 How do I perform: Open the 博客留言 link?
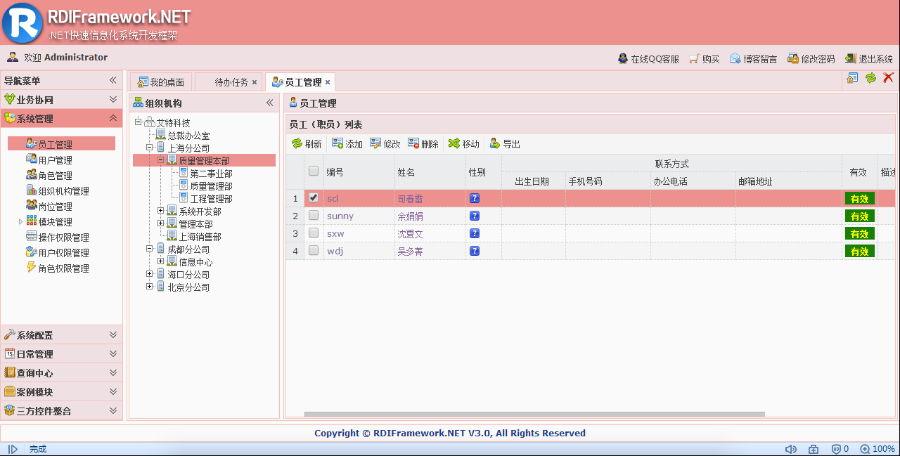(x=754, y=59)
